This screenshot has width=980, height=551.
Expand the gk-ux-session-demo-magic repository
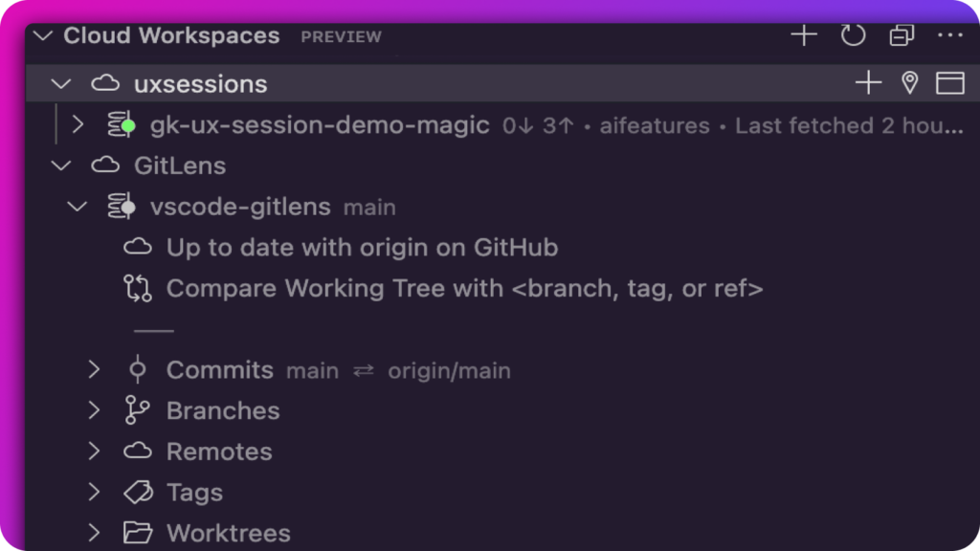click(x=78, y=124)
